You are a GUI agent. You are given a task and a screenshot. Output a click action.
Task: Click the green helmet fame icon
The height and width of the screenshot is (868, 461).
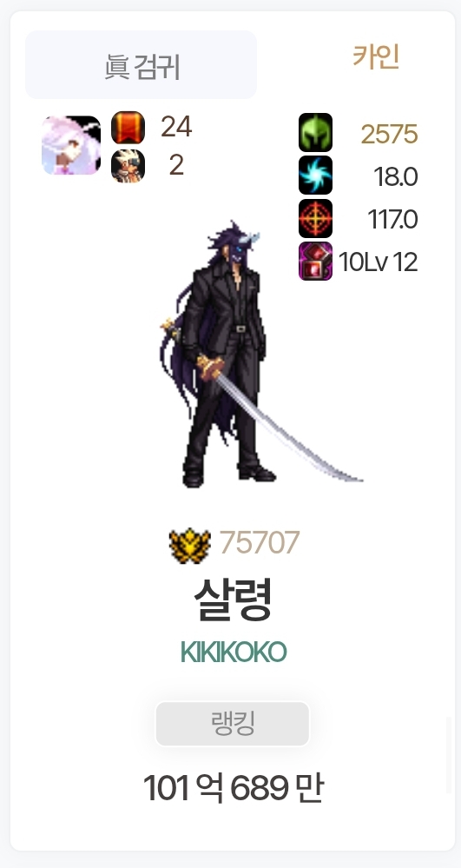(x=315, y=132)
